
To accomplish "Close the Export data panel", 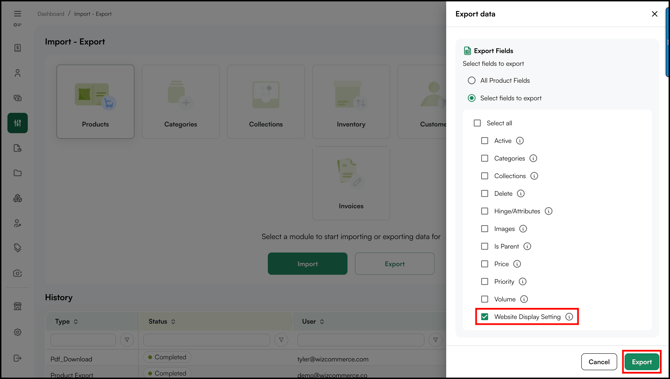I will tap(654, 14).
